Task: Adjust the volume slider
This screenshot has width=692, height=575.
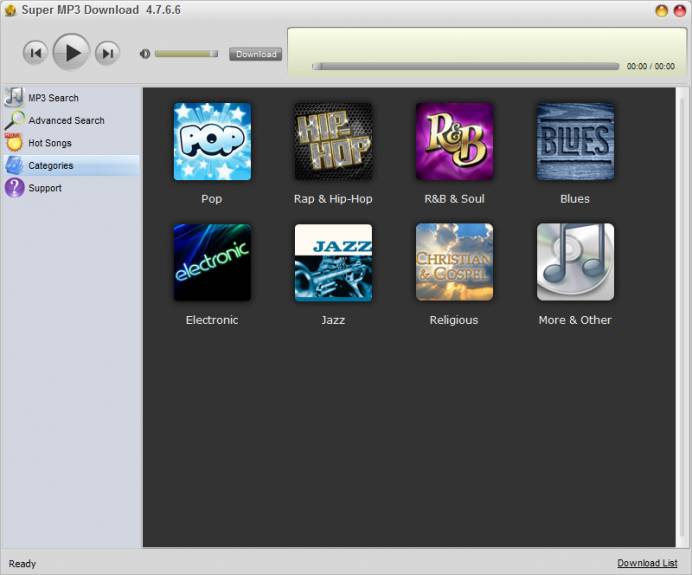Action: (186, 54)
